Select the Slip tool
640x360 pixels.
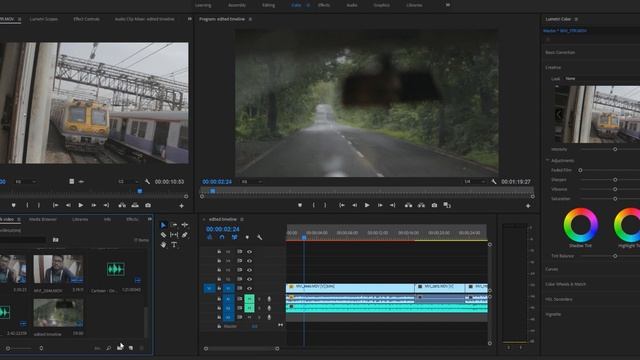tap(174, 235)
